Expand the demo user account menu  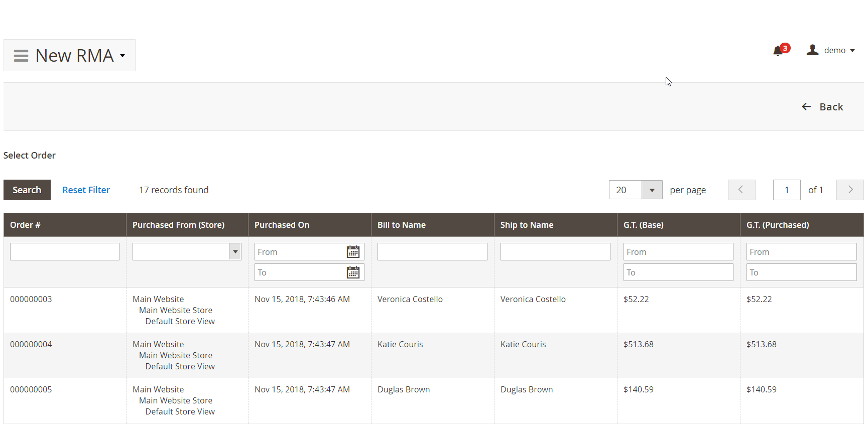tap(852, 51)
